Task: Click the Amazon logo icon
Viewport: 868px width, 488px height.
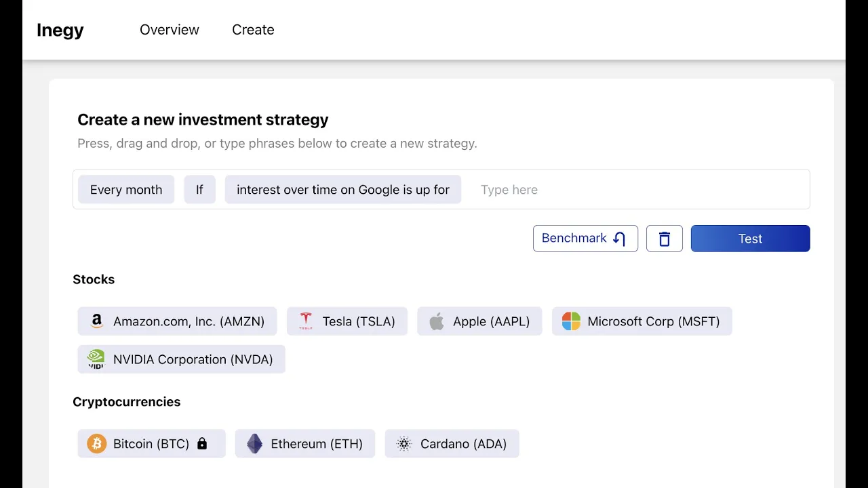Action: (97, 321)
